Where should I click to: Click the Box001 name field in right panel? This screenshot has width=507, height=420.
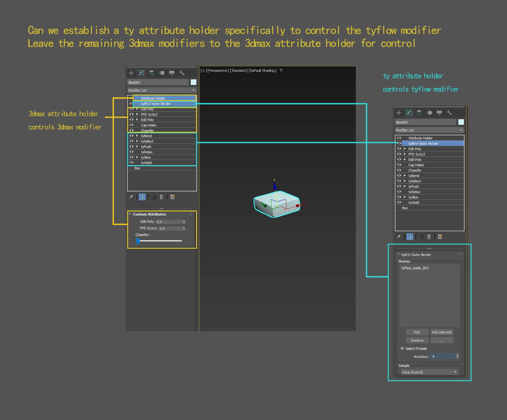(426, 122)
